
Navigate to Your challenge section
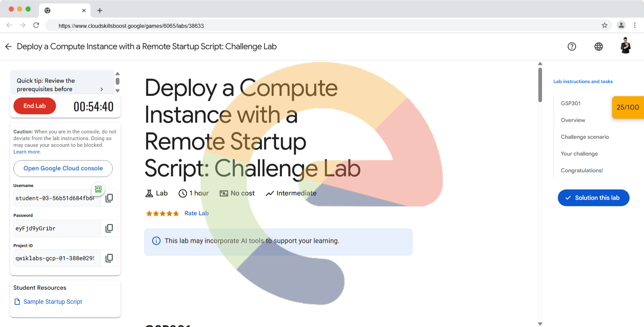579,154
